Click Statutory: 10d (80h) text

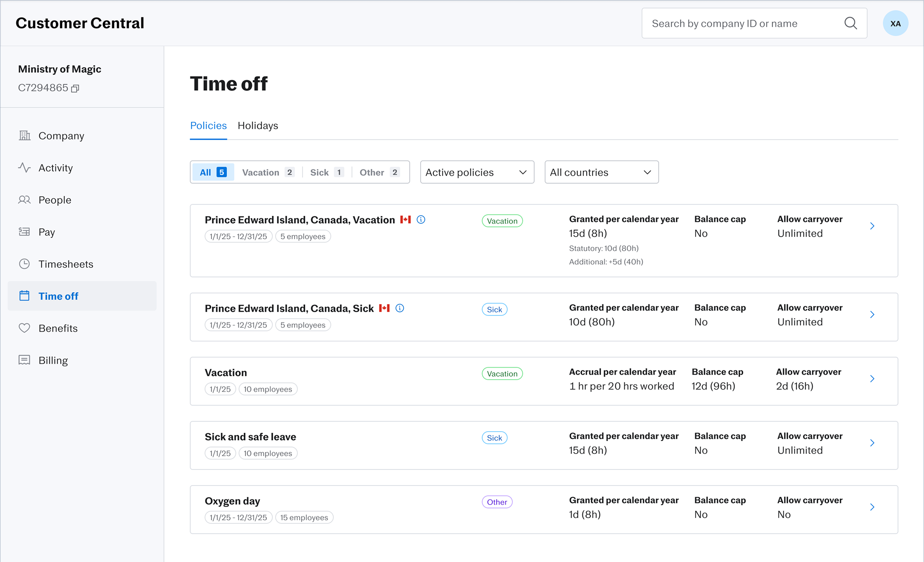pos(604,248)
